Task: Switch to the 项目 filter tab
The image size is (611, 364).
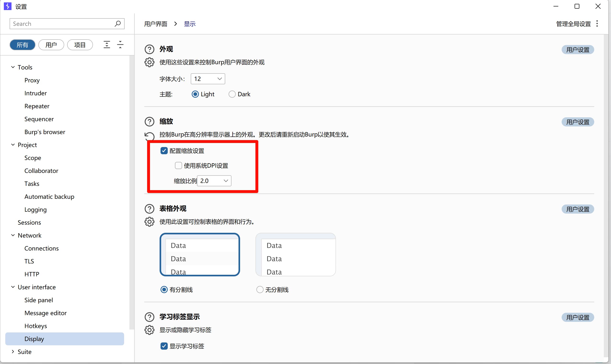Action: (80, 45)
